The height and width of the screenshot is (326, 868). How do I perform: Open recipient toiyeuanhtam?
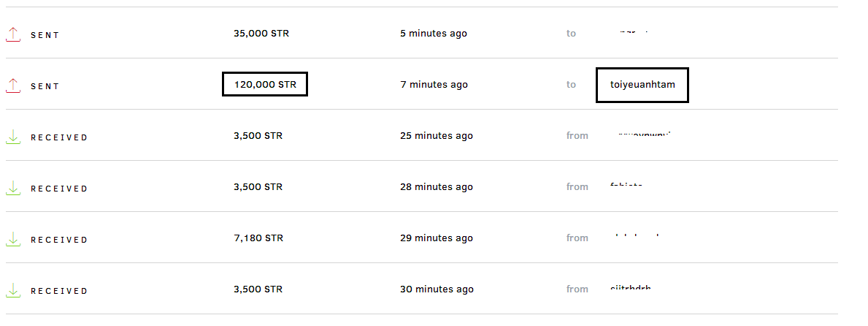pos(642,85)
